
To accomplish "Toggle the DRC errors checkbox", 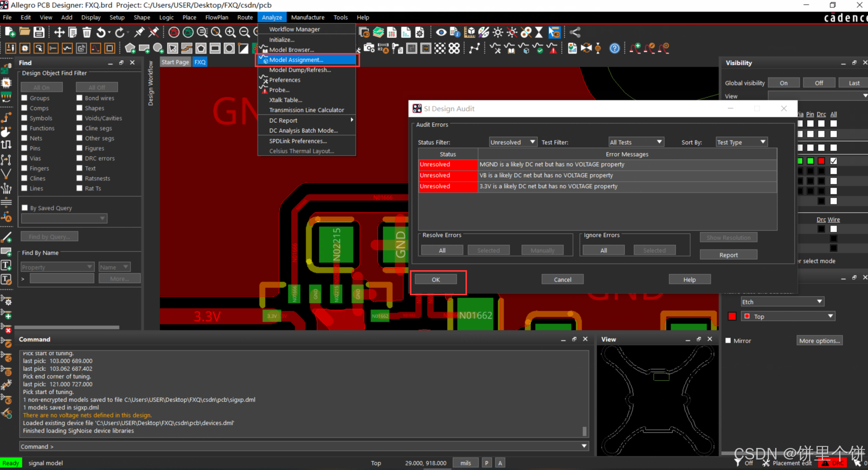I will [x=80, y=158].
